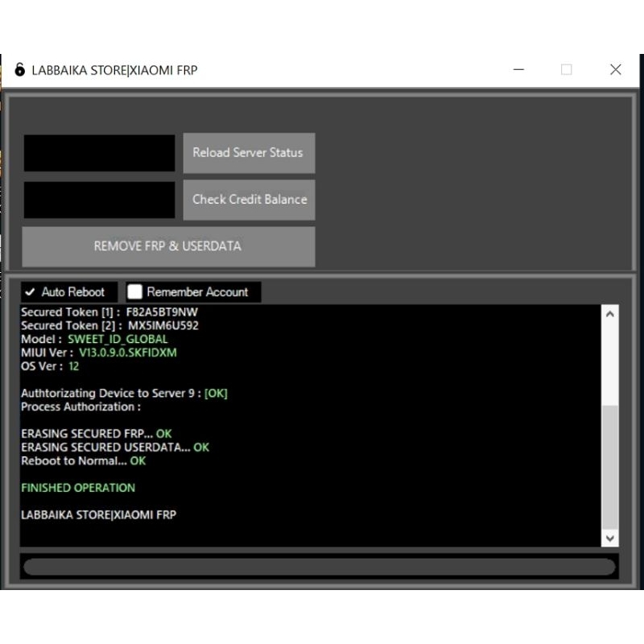
Task: Click the log scrollbar up arrow
Action: [x=610, y=314]
